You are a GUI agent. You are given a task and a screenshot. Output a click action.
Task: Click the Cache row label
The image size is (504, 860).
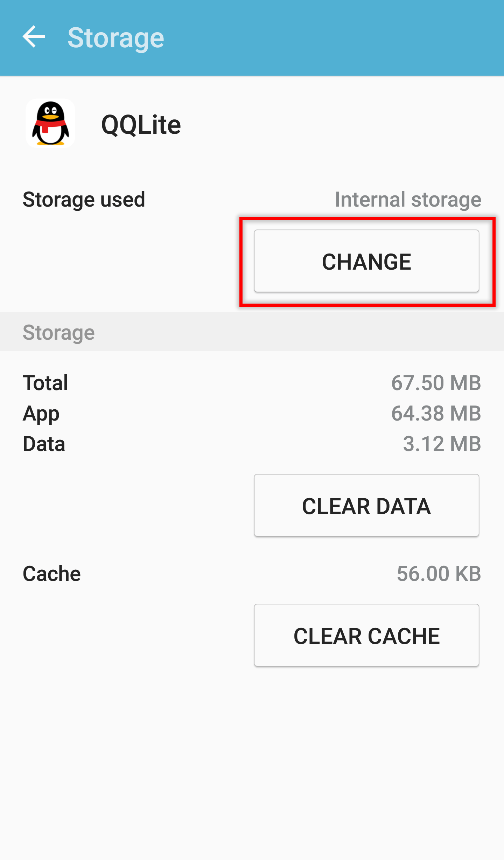(51, 574)
